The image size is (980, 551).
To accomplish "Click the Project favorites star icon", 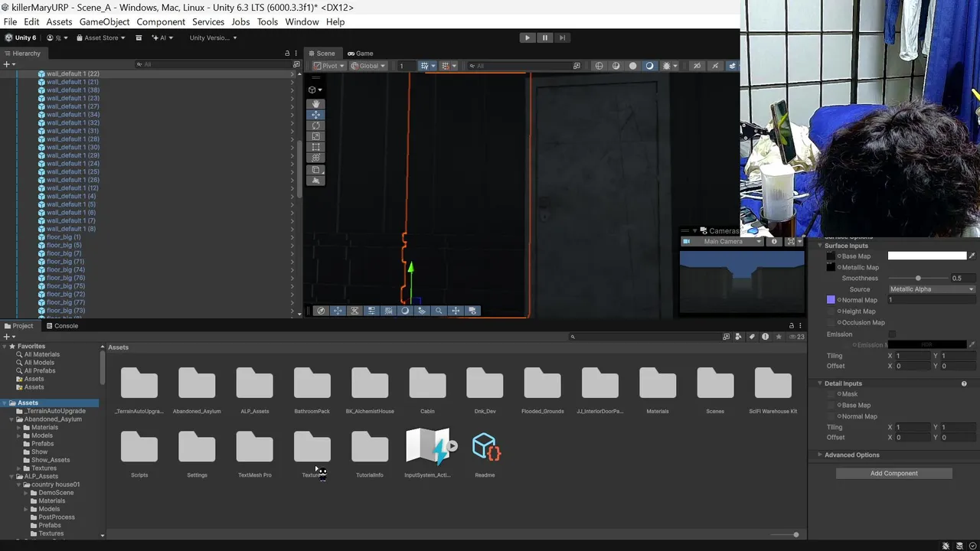I will click(x=779, y=337).
